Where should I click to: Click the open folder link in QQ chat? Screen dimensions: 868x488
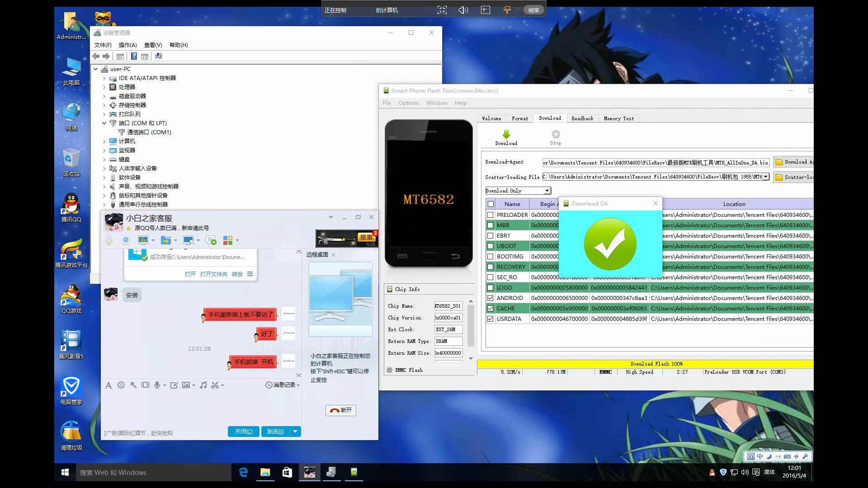(214, 274)
